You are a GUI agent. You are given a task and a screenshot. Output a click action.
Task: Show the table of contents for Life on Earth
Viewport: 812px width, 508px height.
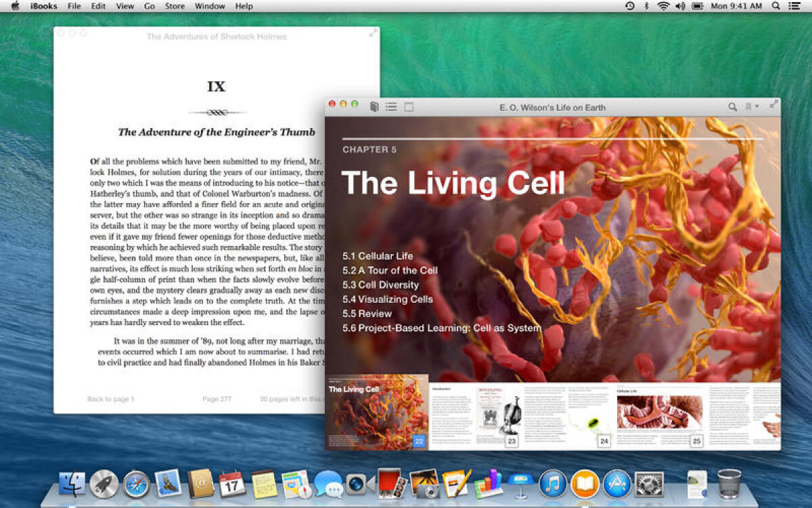tap(391, 106)
